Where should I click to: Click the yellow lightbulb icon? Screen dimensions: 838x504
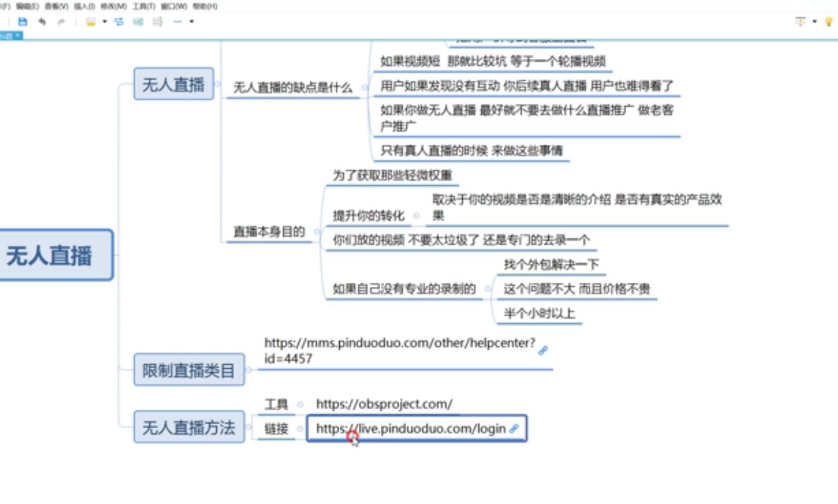828,22
